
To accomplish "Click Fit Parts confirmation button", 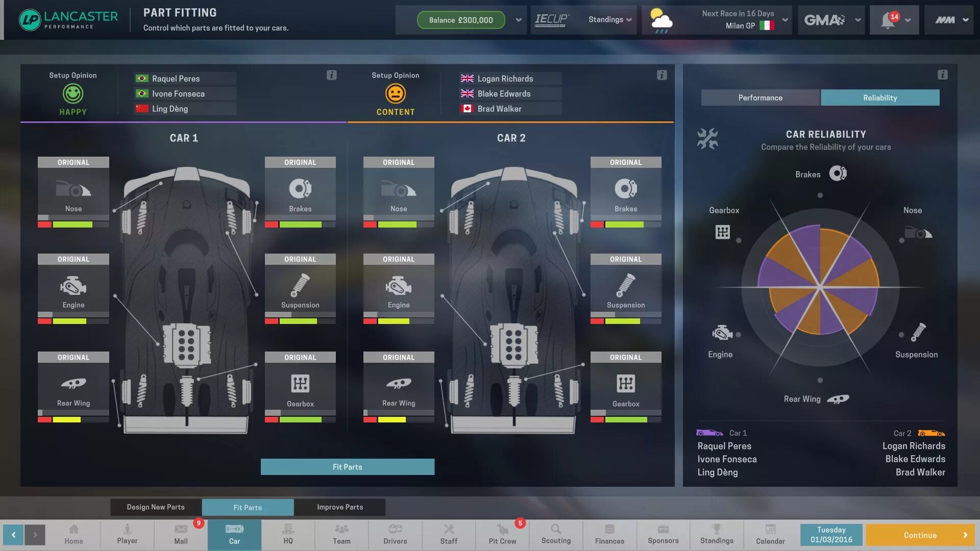I will pyautogui.click(x=347, y=467).
